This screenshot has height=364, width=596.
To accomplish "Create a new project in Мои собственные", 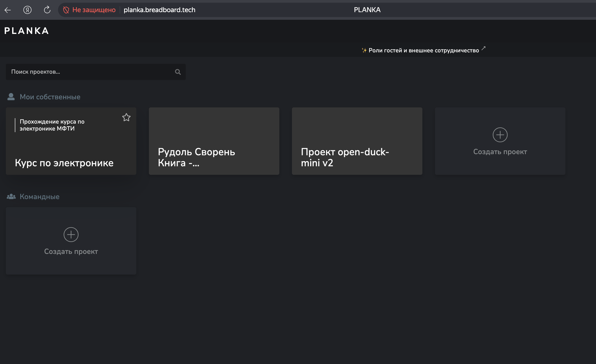I will tap(500, 141).
